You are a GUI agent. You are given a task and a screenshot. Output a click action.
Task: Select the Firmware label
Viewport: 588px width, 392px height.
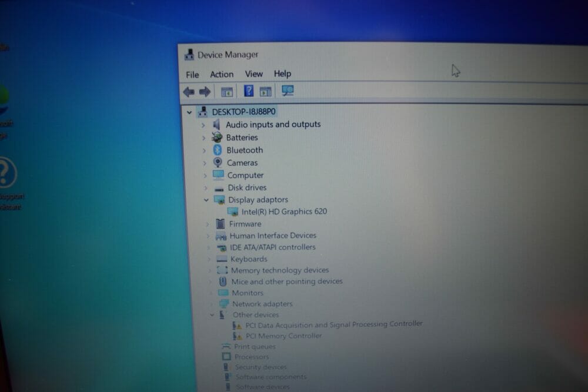point(245,224)
